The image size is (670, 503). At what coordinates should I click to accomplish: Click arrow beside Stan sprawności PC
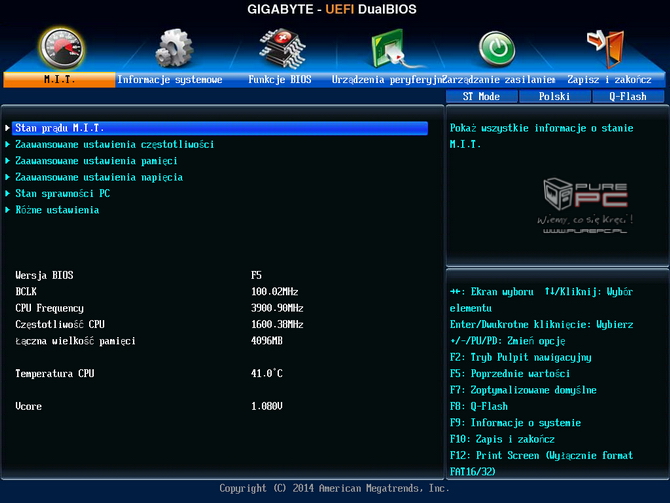pos(7,194)
